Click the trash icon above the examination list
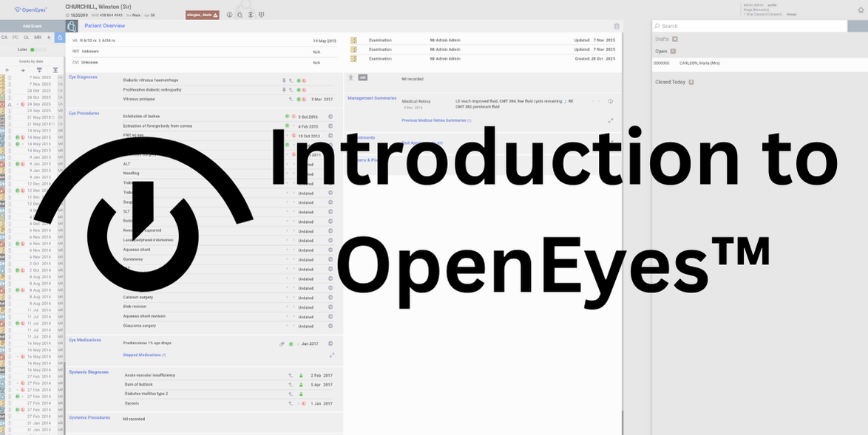 pyautogui.click(x=617, y=26)
